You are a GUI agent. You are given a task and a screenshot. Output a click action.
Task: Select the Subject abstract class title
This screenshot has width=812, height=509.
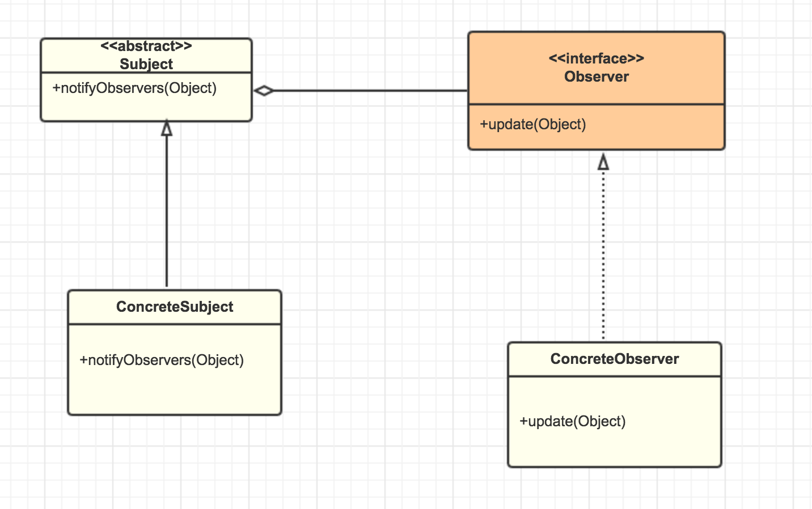click(146, 64)
